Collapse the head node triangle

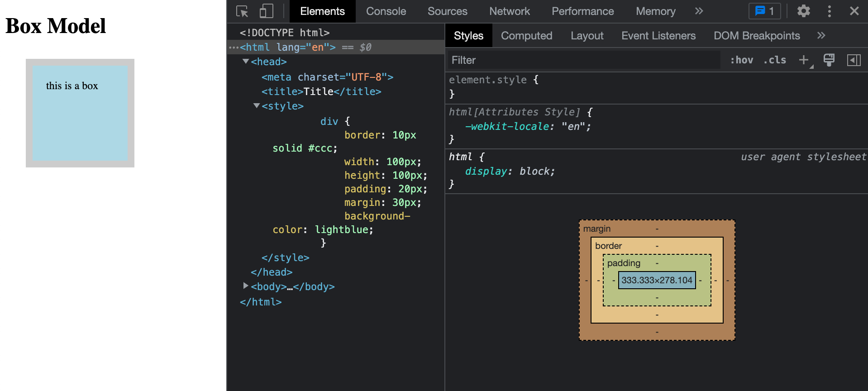click(x=246, y=61)
